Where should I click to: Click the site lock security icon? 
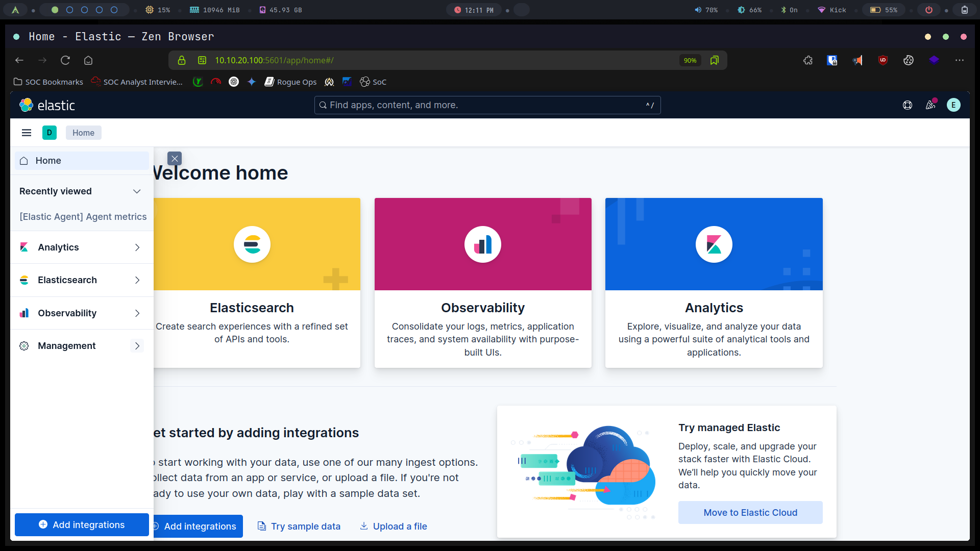tap(182, 60)
